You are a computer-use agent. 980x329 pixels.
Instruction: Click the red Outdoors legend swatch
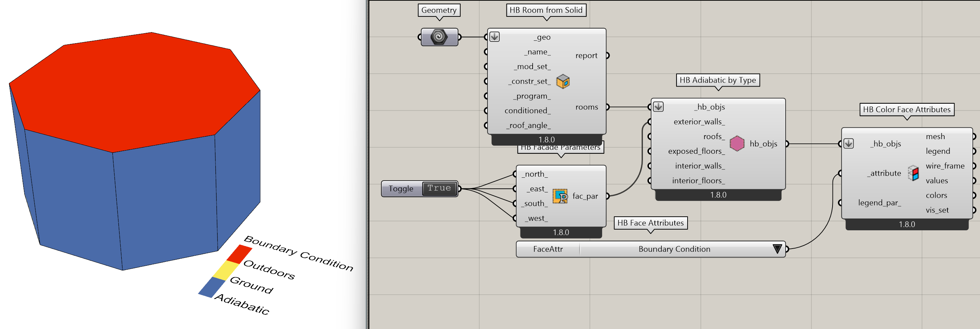coord(239,254)
